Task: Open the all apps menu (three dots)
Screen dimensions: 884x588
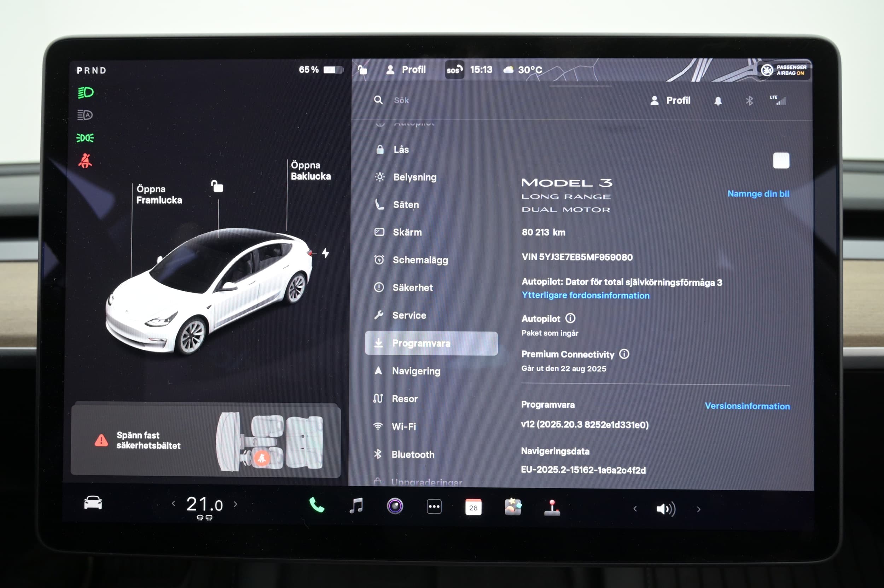Action: 434,507
